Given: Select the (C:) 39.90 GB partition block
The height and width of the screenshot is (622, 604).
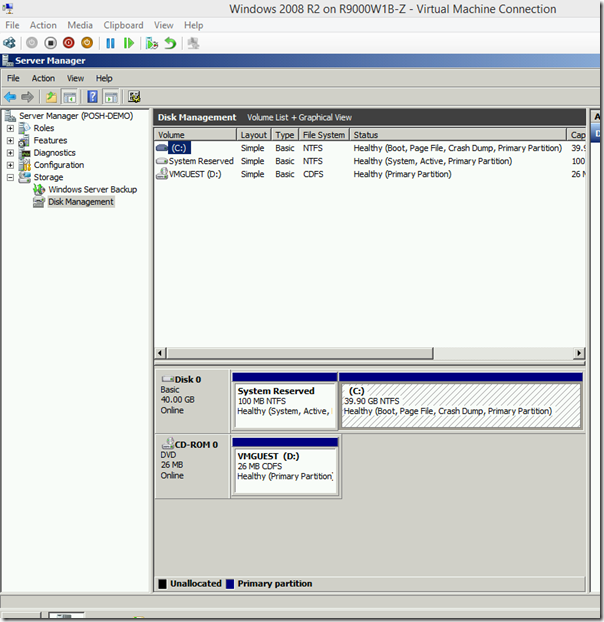Looking at the screenshot, I should 461,401.
